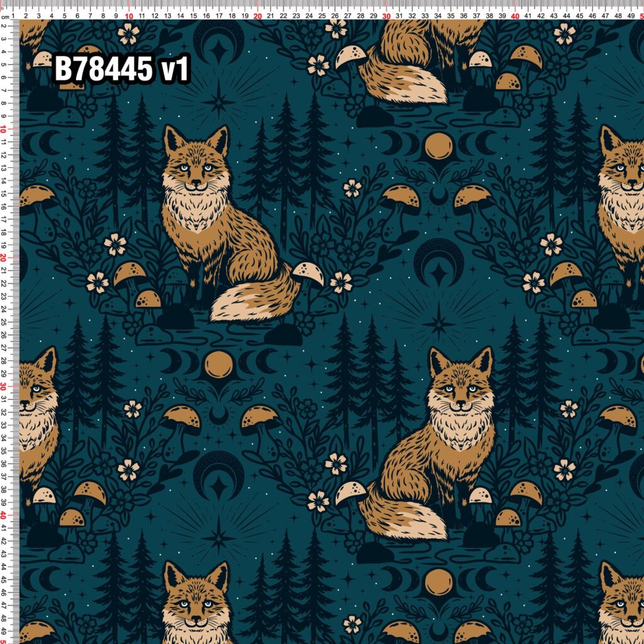
Task: Click the four-point starburst below the pattern code
Action: click(218, 101)
